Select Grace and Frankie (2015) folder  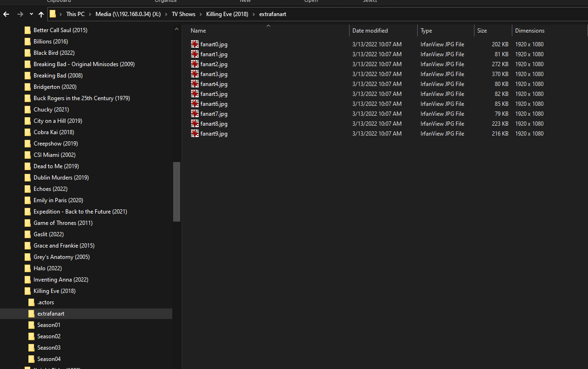point(64,246)
